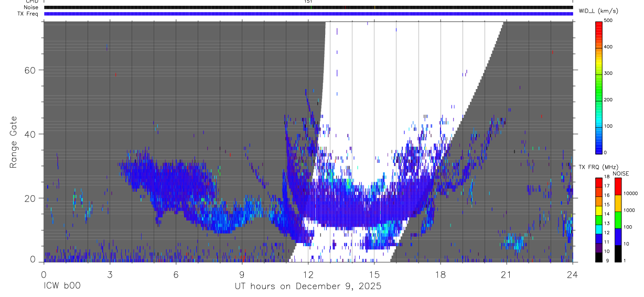This screenshot has width=644, height=297.
Task: Click cyan 12–13 MHz swatch in TX FRQ legend
Action: [599, 228]
